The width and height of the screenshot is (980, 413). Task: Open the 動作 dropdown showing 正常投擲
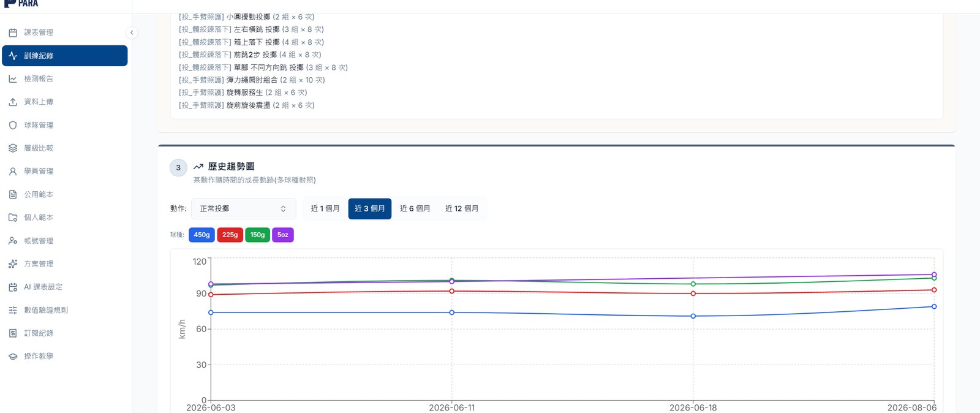[x=244, y=209]
